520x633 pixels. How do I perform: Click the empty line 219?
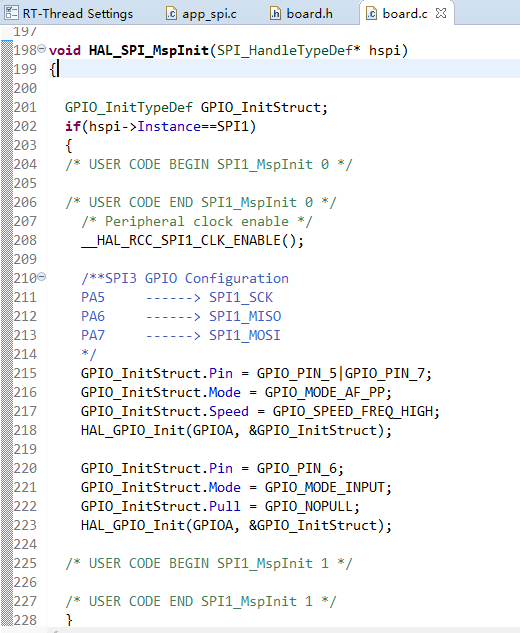click(283, 449)
